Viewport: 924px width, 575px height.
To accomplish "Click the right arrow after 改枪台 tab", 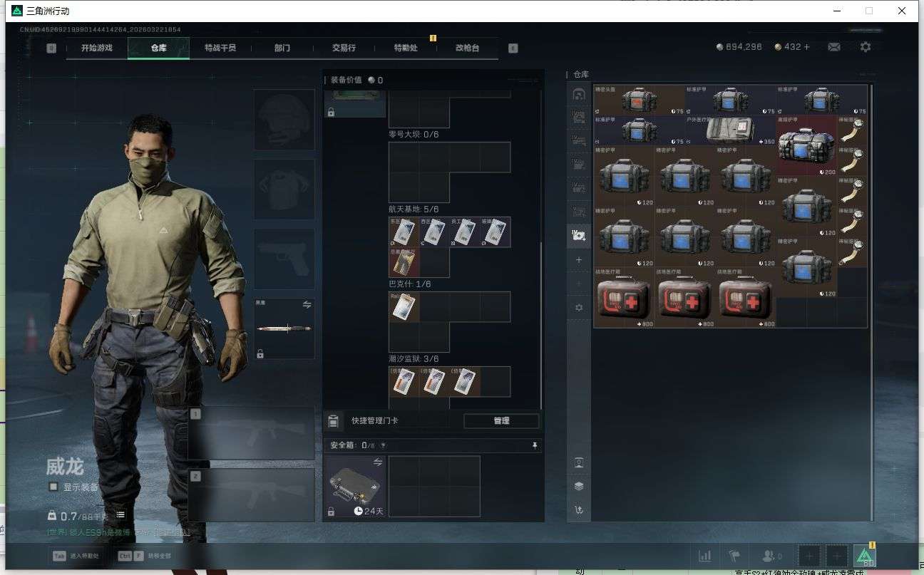I will (x=513, y=48).
